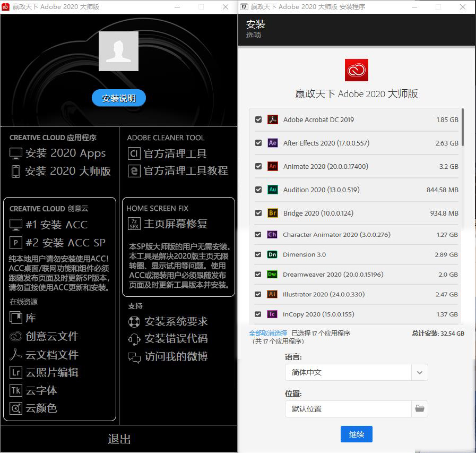The height and width of the screenshot is (453, 476).
Task: Click the Bridge 2020 Br icon
Action: 272,213
